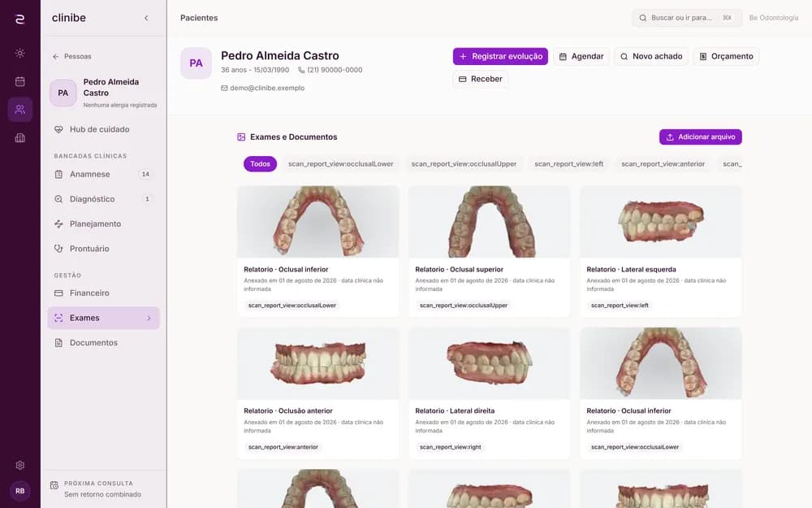Click the patient phone number (21) 90000-0000

coord(335,70)
